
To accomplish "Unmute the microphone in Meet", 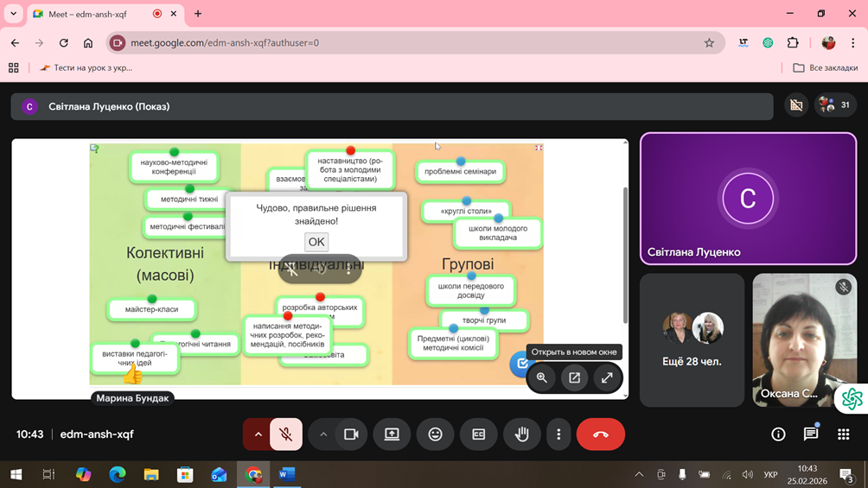I will tap(286, 434).
